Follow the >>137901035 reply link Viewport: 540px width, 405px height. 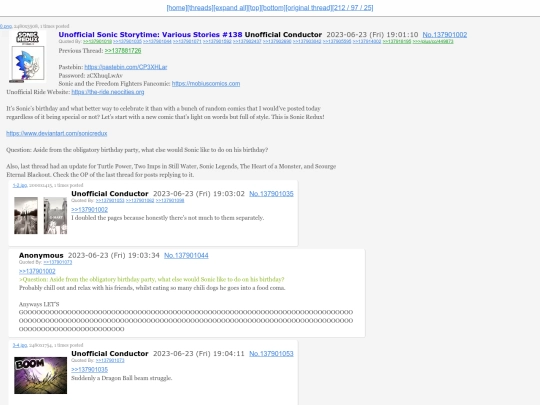click(90, 370)
